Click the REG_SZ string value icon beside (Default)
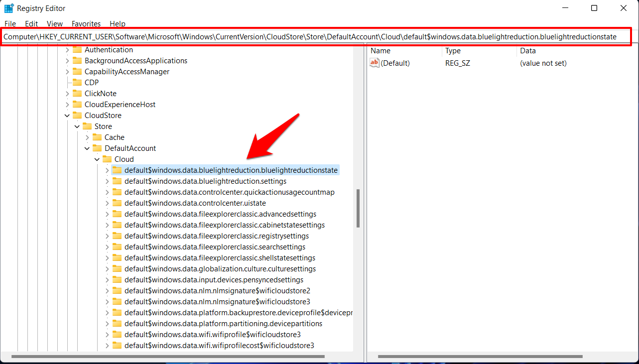Screen dimensions: 639x364 click(374, 63)
